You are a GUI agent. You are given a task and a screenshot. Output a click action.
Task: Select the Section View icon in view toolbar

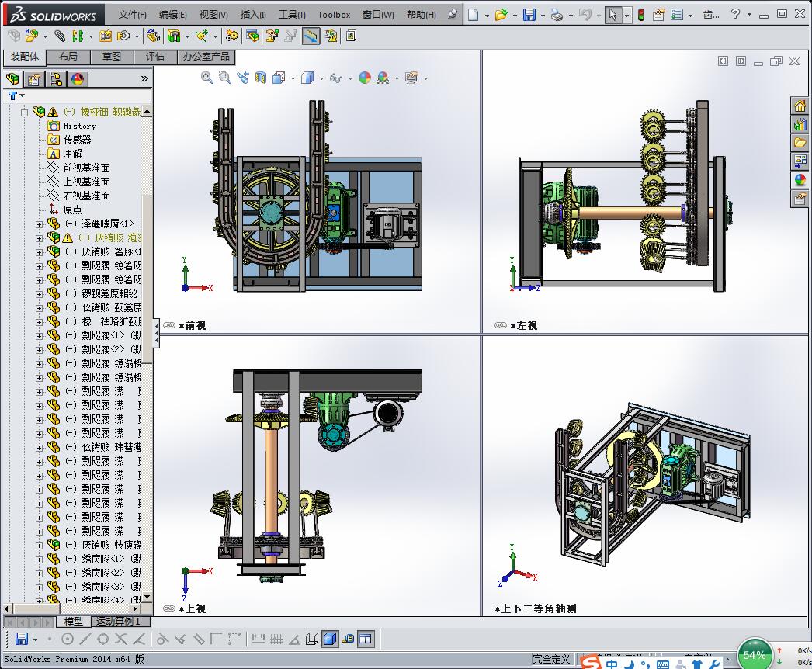pyautogui.click(x=261, y=78)
